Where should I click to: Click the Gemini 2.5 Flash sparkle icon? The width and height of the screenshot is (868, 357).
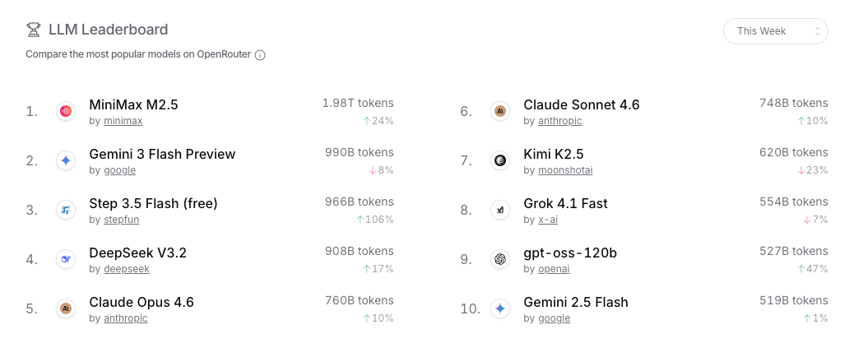(499, 308)
